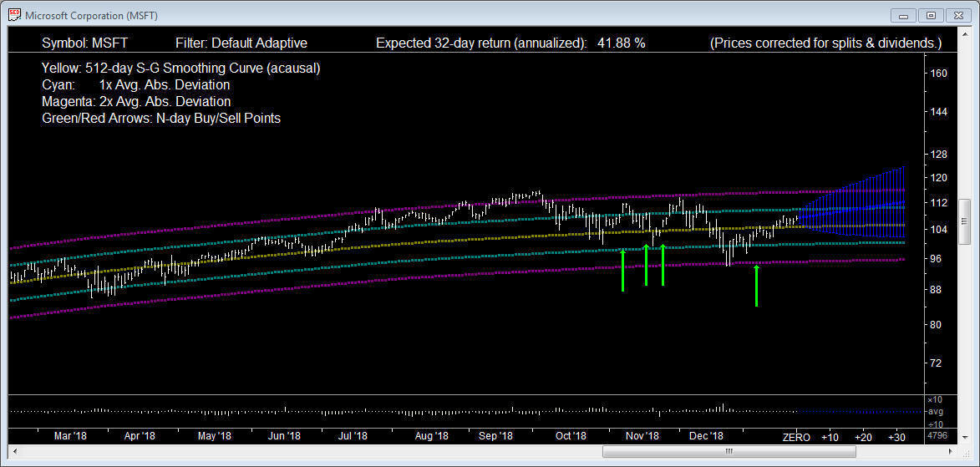Click the Jun '18 date label
980x467 pixels.
(x=285, y=436)
